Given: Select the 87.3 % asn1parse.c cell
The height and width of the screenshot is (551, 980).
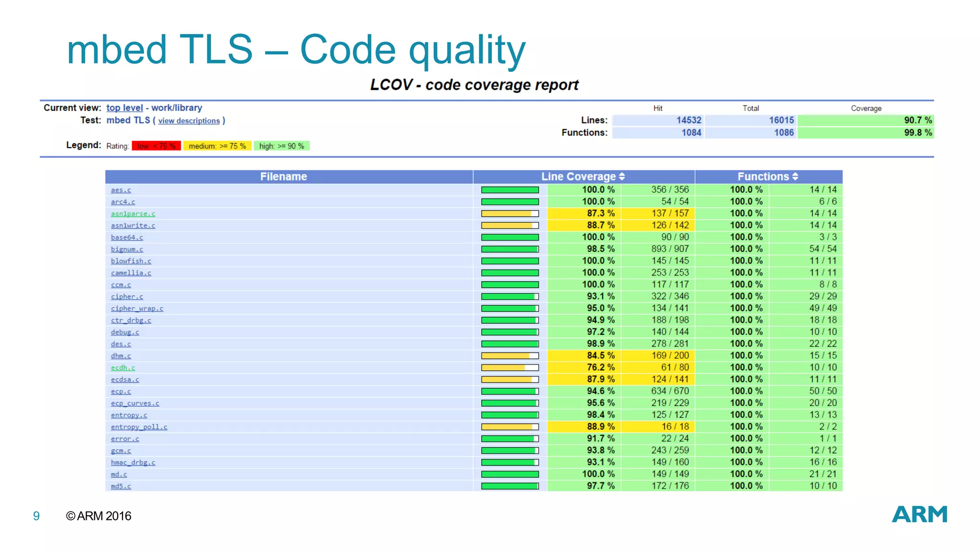Looking at the screenshot, I should click(584, 213).
